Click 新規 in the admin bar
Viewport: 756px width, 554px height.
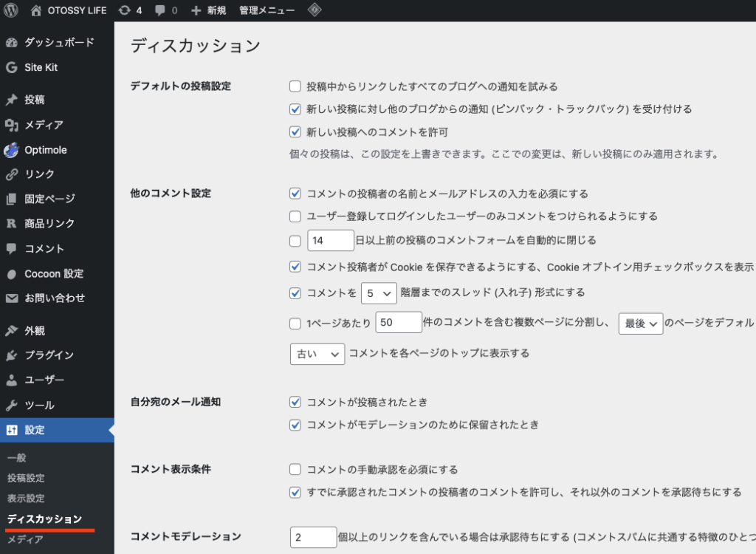209,10
